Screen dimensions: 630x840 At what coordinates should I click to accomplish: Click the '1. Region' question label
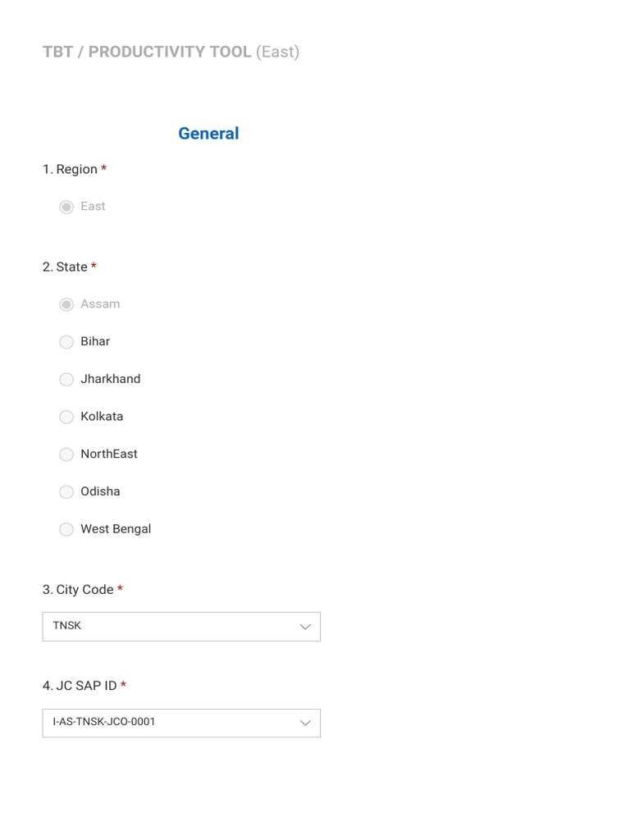70,169
